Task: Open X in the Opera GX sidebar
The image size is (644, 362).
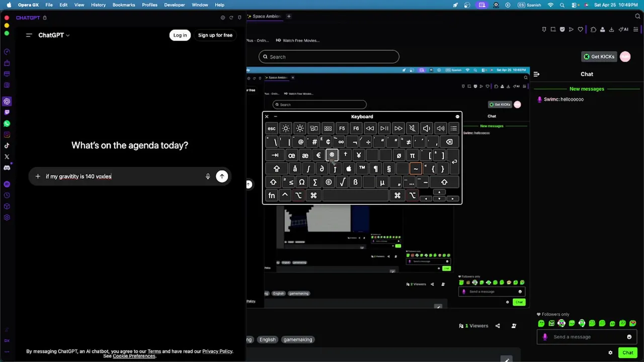Action: coord(7,157)
